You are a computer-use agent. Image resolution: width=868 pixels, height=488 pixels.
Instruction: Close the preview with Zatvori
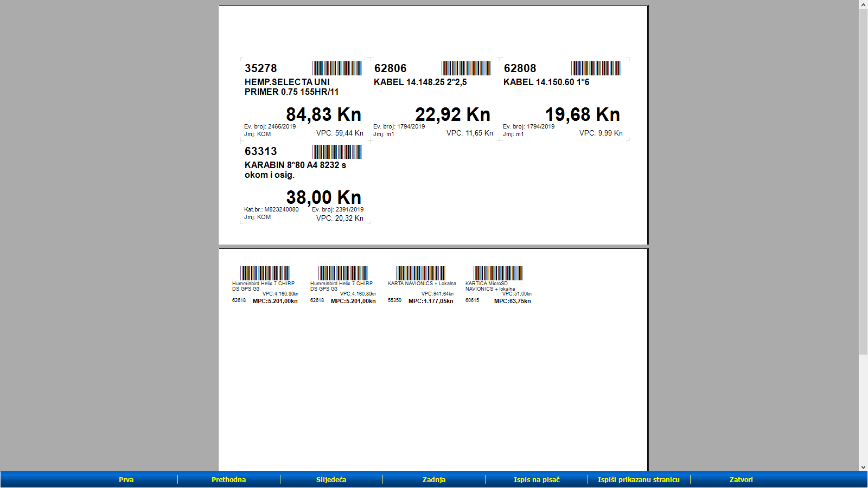[741, 479]
